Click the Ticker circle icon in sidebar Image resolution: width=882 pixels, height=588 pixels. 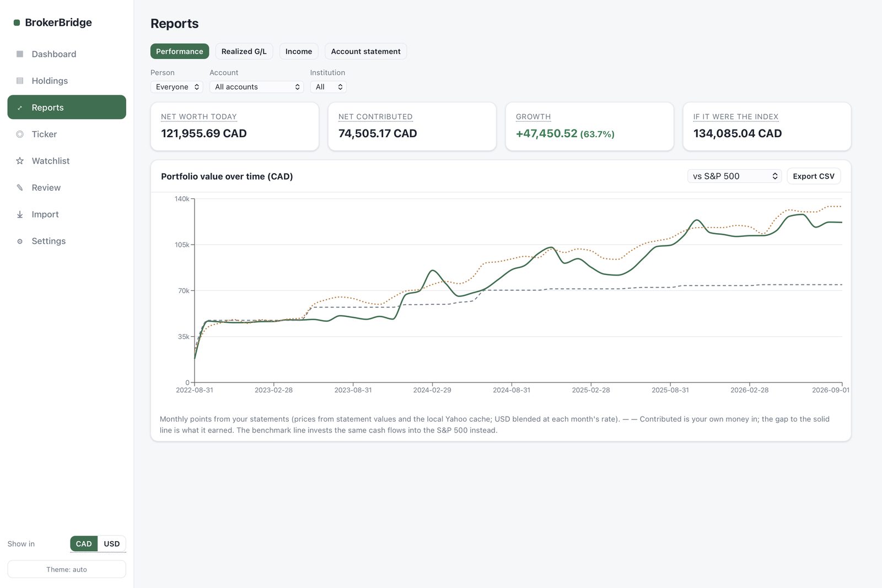point(20,134)
